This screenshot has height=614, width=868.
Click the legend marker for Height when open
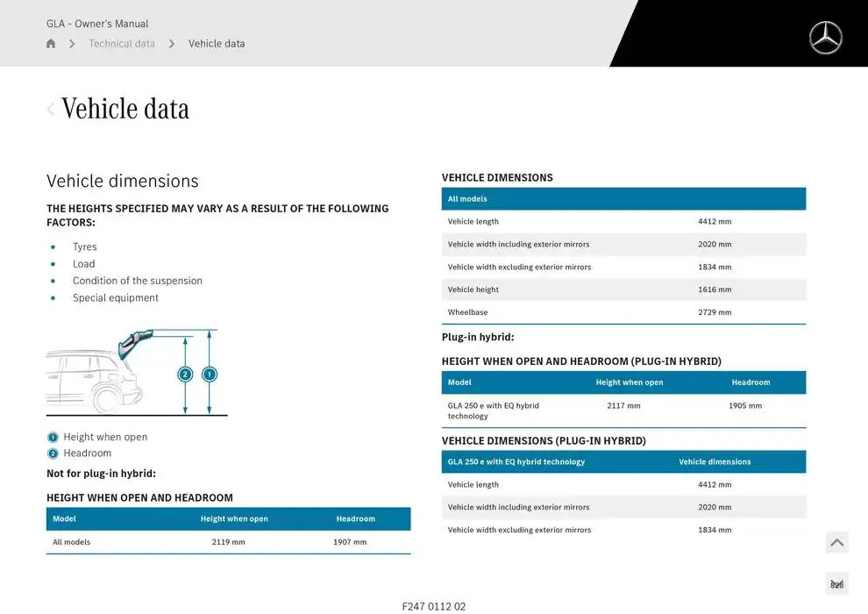[53, 438]
